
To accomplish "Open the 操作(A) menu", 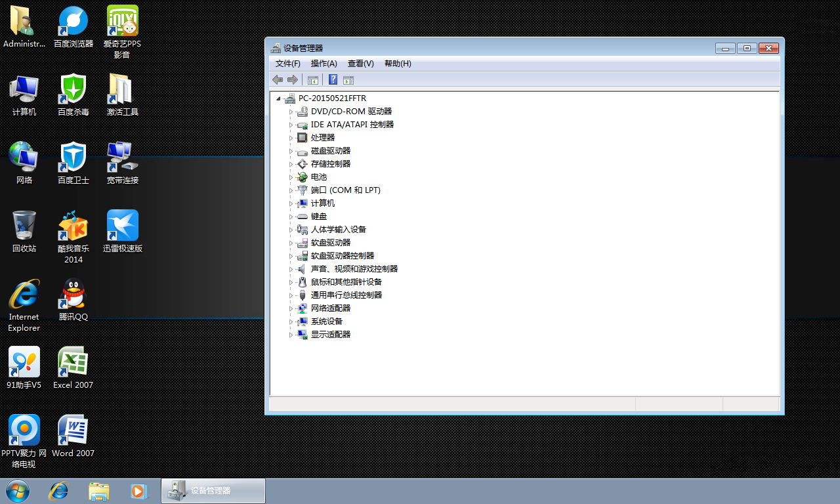I will (324, 63).
